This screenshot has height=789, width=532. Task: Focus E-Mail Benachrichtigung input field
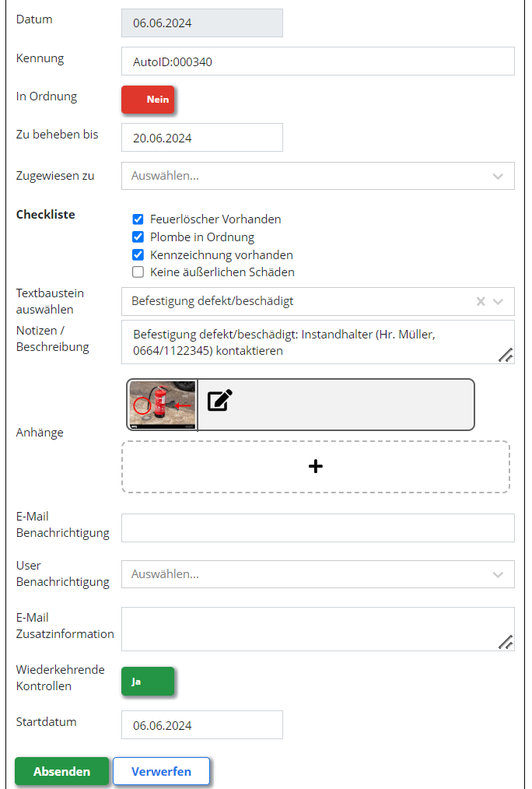[x=318, y=528]
